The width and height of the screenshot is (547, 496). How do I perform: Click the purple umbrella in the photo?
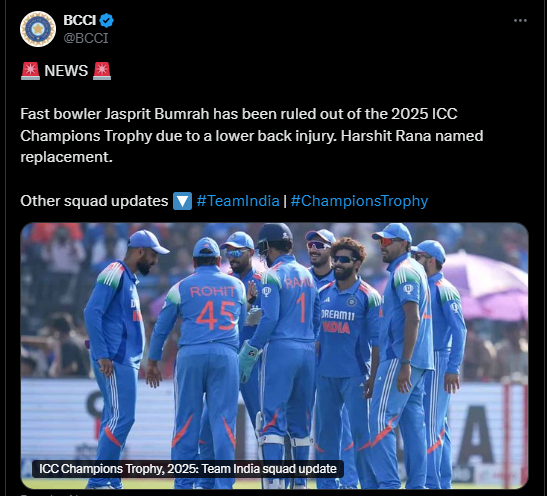(x=488, y=284)
